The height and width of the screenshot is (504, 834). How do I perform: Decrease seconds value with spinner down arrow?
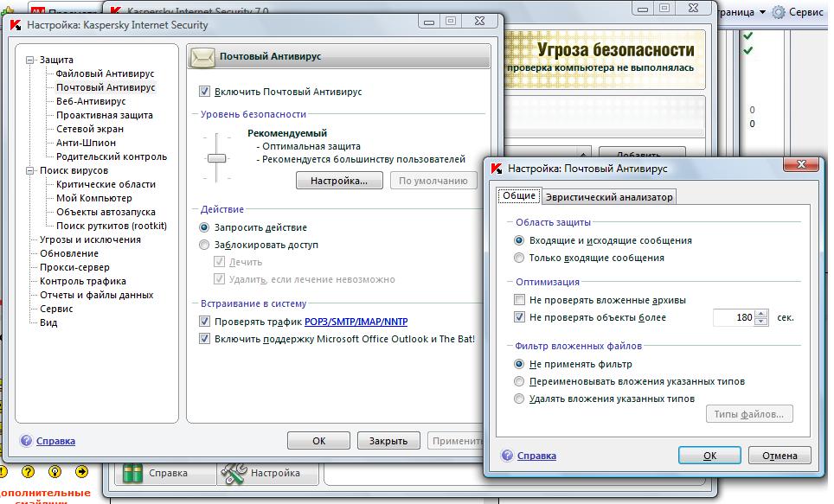761,322
